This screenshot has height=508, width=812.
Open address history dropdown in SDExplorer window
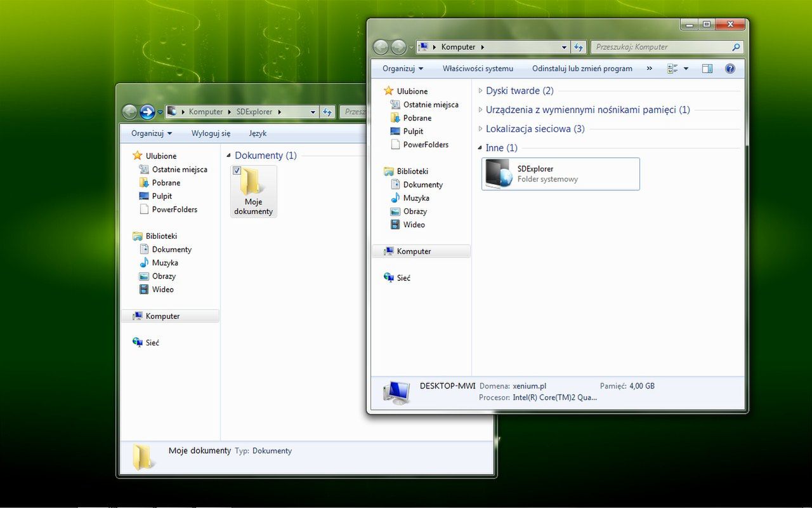(313, 112)
